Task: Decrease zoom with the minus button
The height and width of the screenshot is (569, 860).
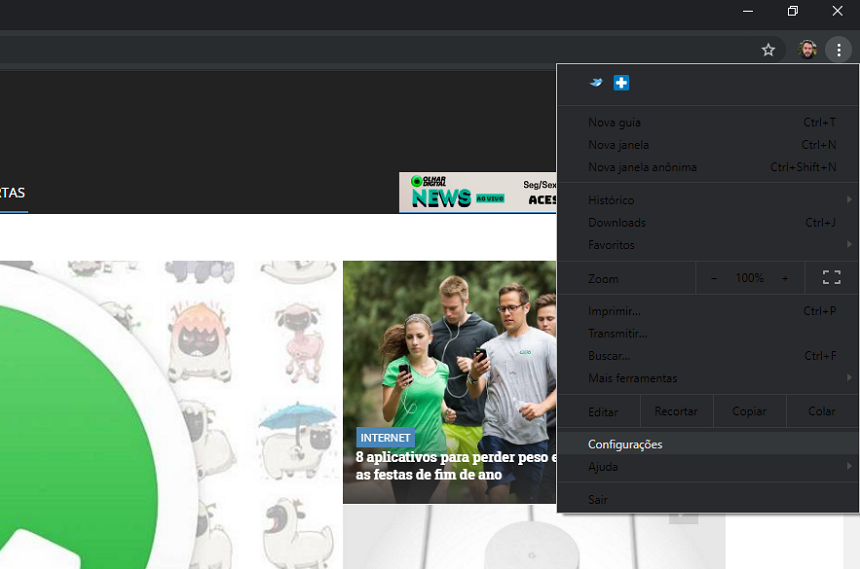Action: click(714, 278)
